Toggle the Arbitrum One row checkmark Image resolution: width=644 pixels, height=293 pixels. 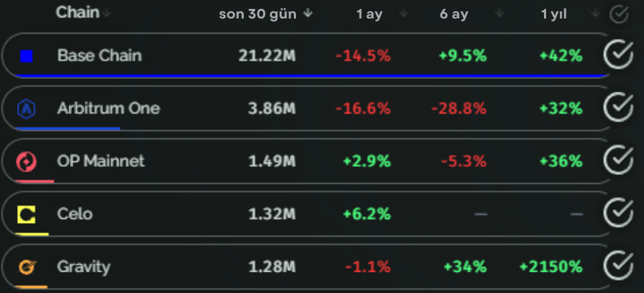pos(618,108)
